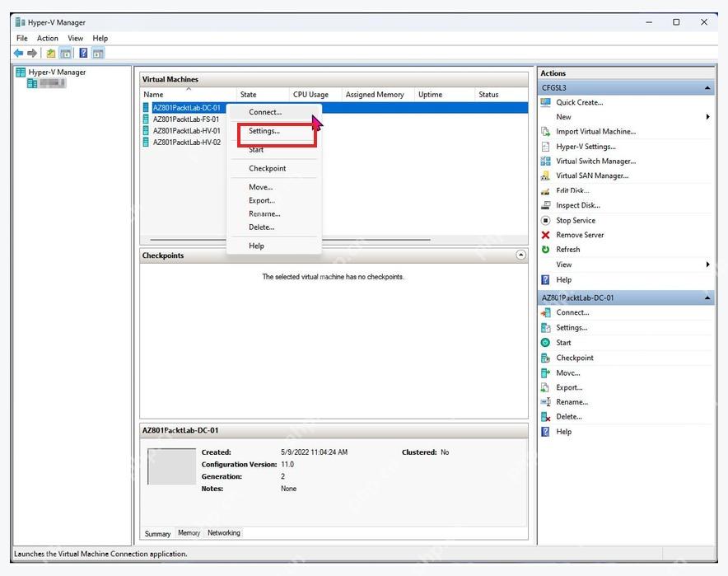Screen dimensions: 728x576
Task: Open the View menu in menu bar
Action: coord(75,38)
